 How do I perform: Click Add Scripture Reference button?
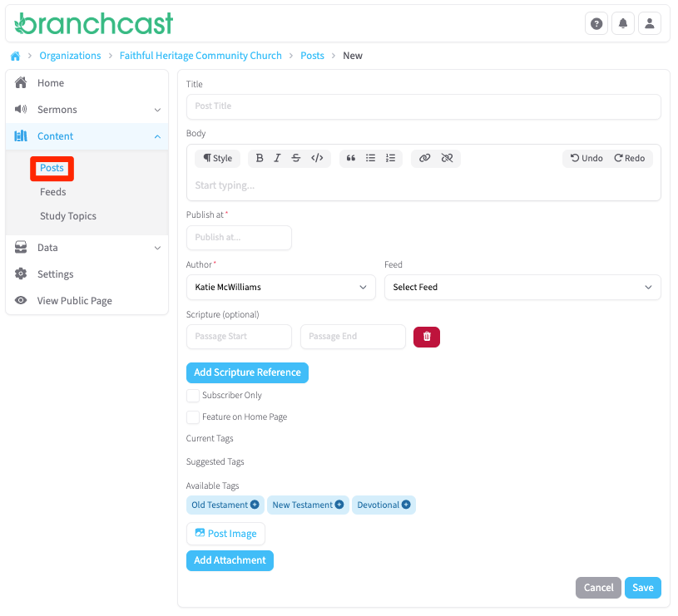click(247, 372)
